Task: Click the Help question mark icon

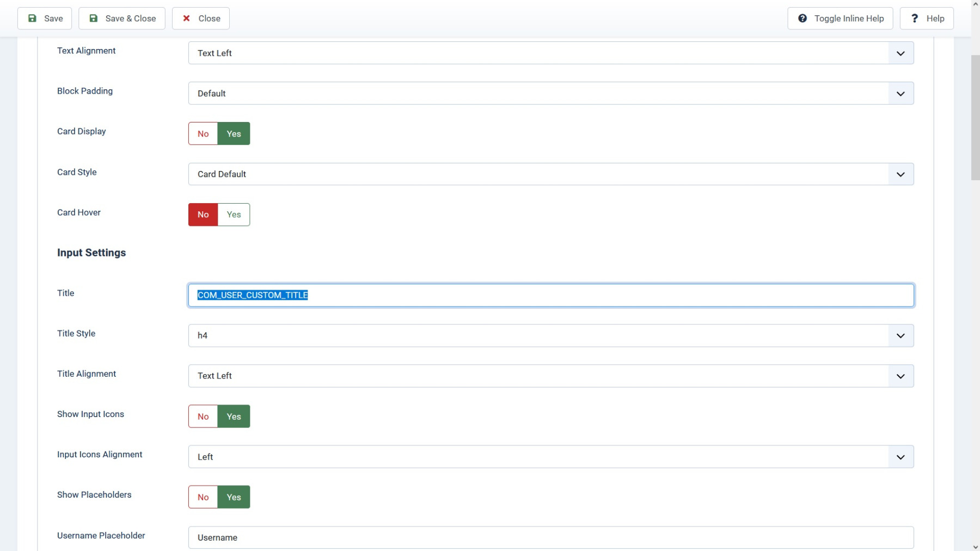Action: coord(915,19)
